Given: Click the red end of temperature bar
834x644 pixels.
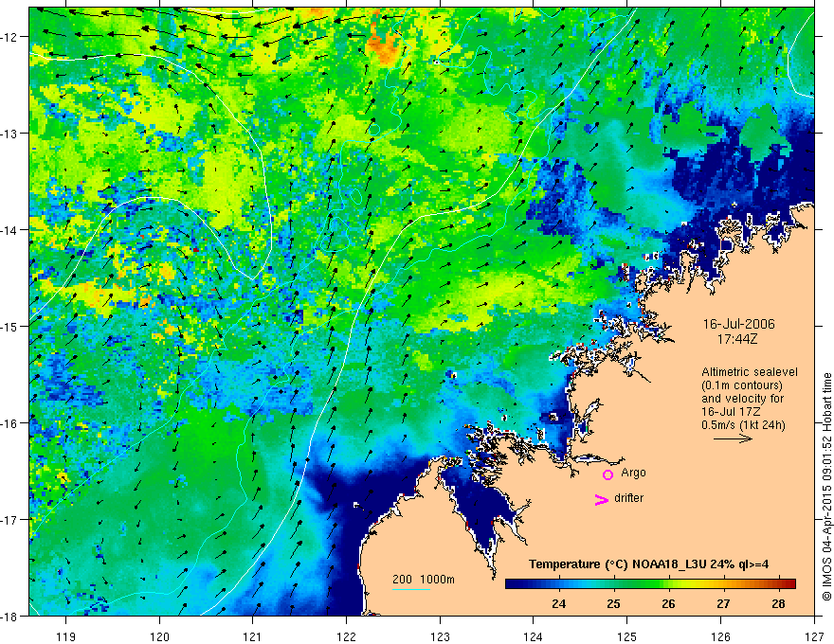Looking at the screenshot, I should click(x=789, y=584).
